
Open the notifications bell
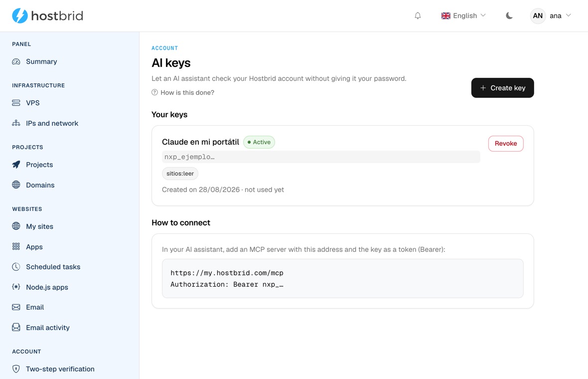[x=418, y=16]
